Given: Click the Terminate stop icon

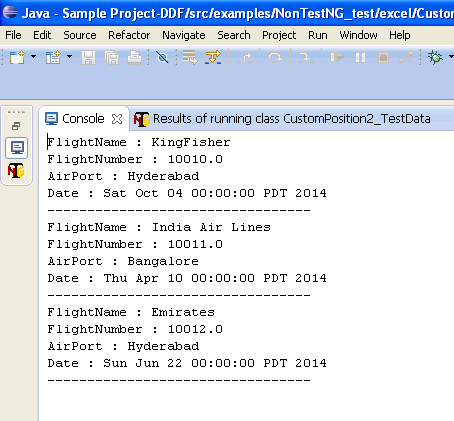Looking at the screenshot, I should tap(383, 58).
